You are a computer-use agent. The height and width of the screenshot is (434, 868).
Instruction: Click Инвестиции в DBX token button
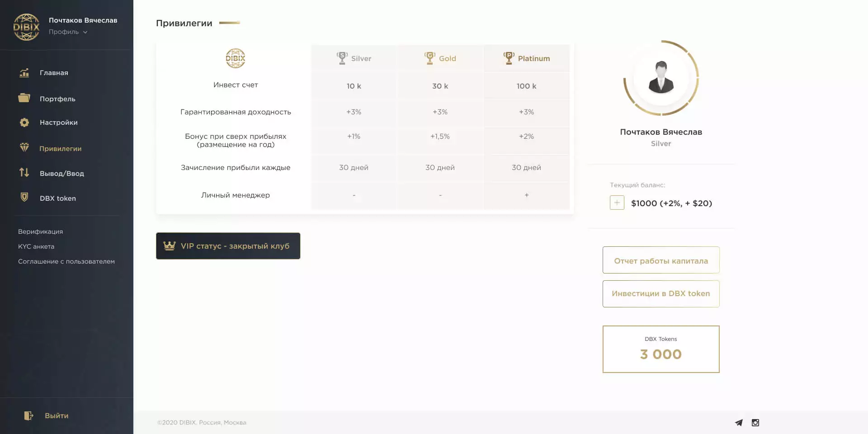(661, 293)
